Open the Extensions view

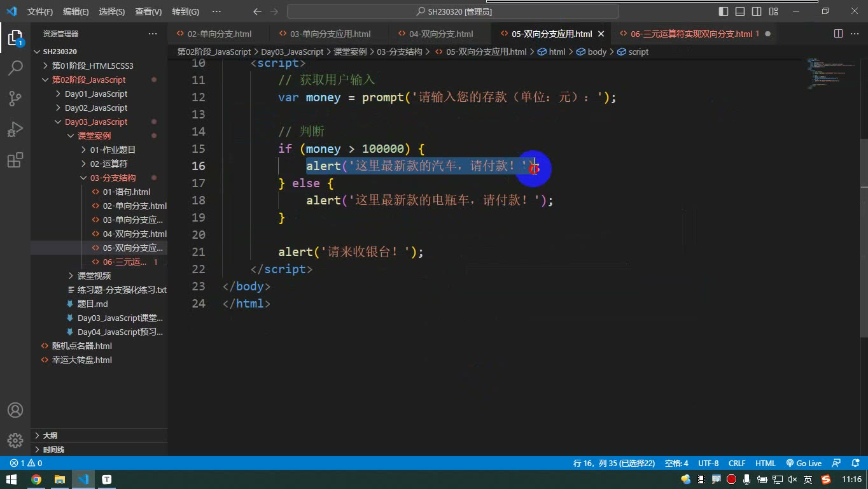15,160
